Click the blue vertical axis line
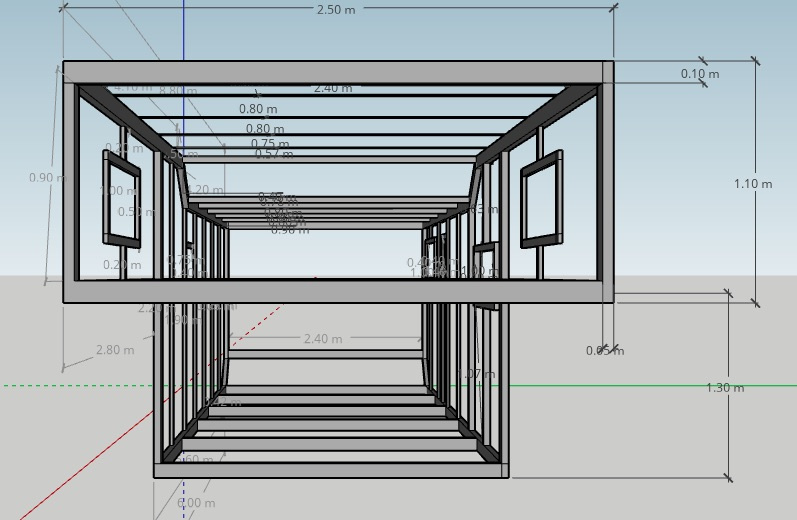 [x=184, y=30]
